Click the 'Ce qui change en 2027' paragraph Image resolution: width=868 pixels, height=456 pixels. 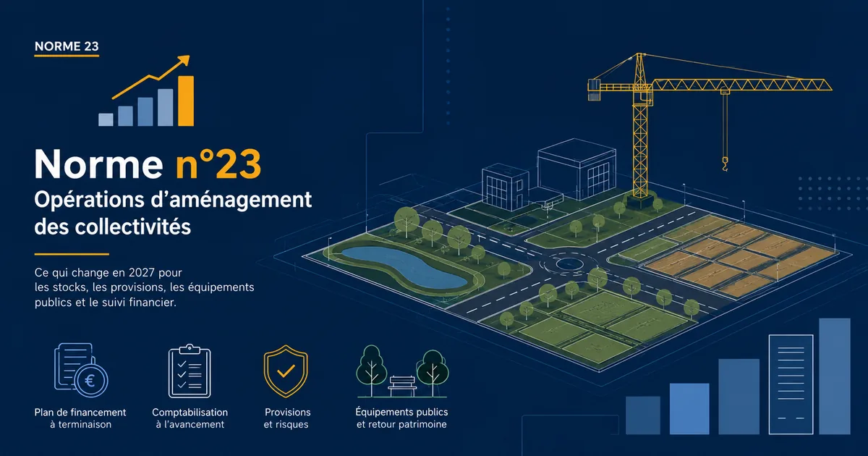[144, 289]
